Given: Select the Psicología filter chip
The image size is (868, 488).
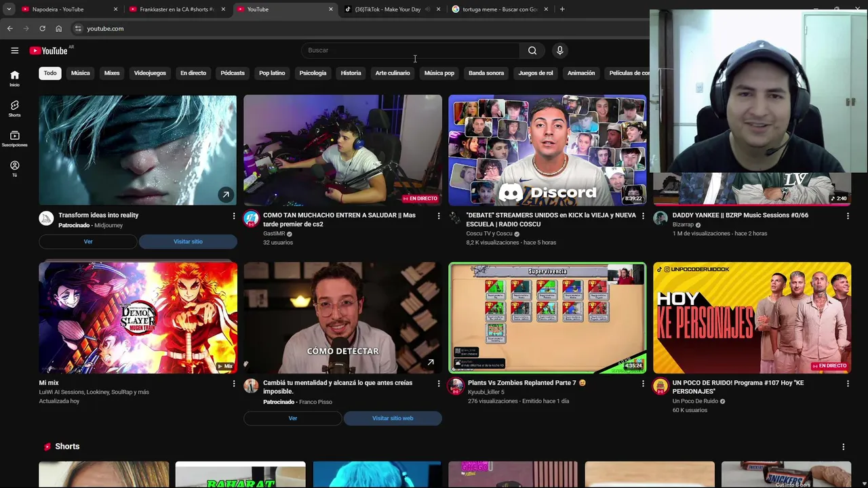Looking at the screenshot, I should 313,73.
